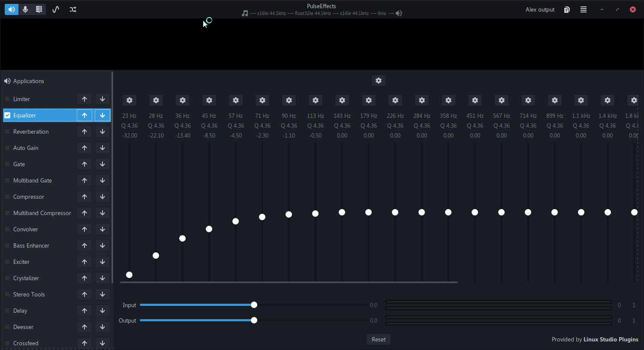Viewport: 644px width, 350px height.
Task: Open the shuffle icon in header bar
Action: [73, 9]
